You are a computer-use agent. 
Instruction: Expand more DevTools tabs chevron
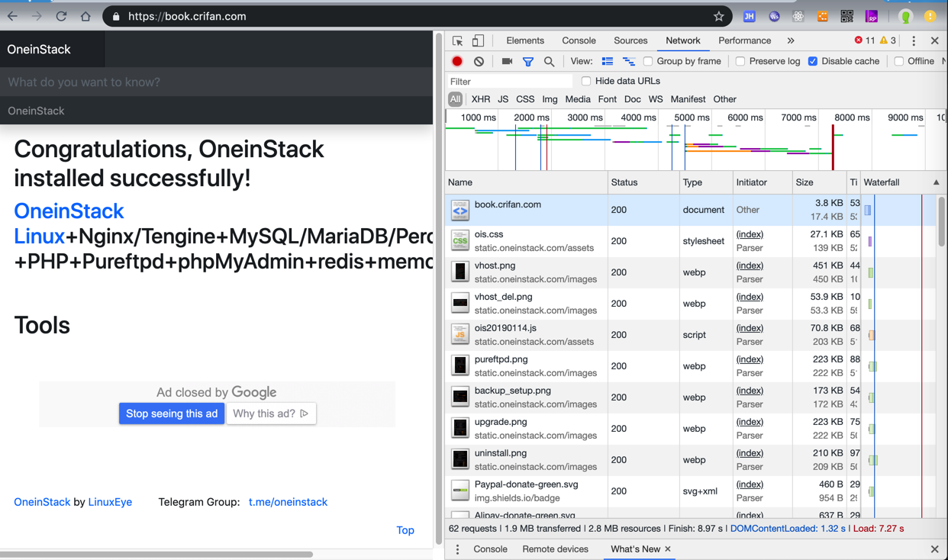point(791,40)
